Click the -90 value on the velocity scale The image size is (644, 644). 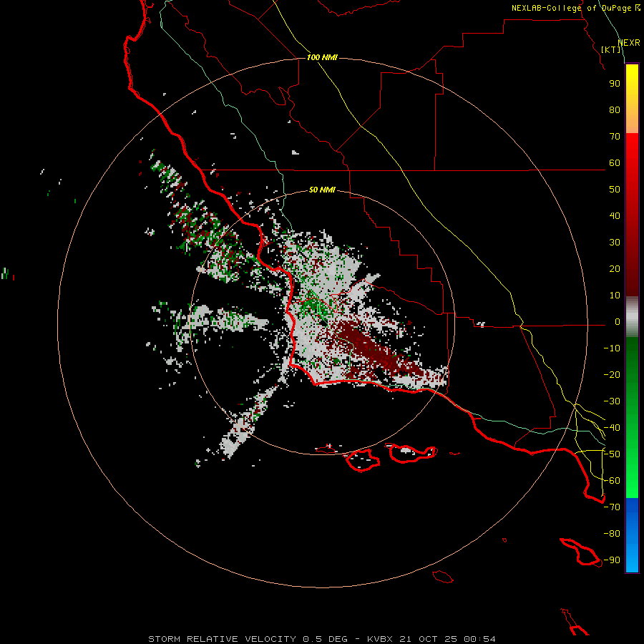click(x=612, y=560)
